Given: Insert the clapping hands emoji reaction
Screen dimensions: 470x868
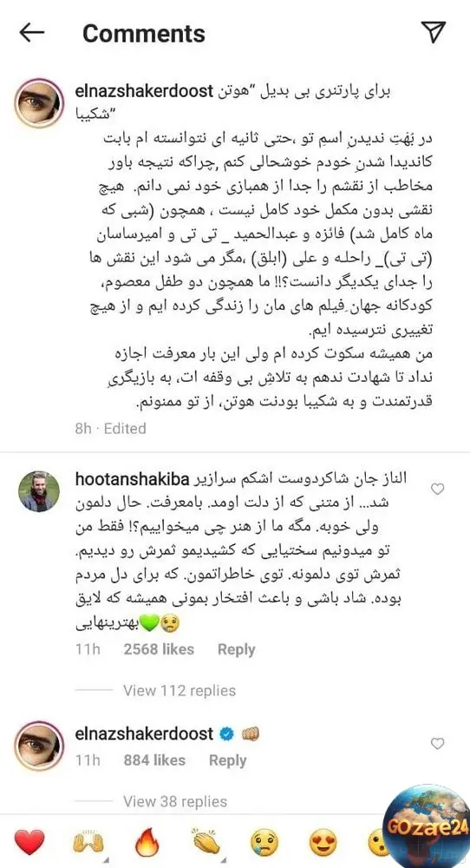Looking at the screenshot, I should coord(206,843).
